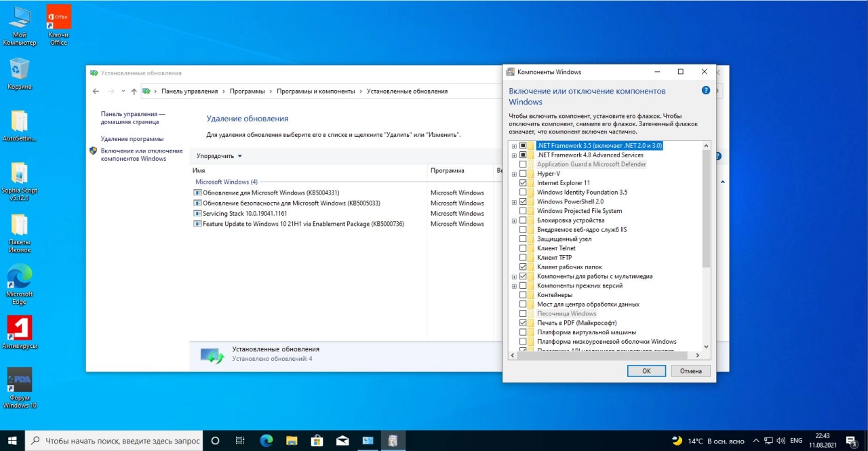Open the Антивирусы desktop shortcut

pos(20,333)
